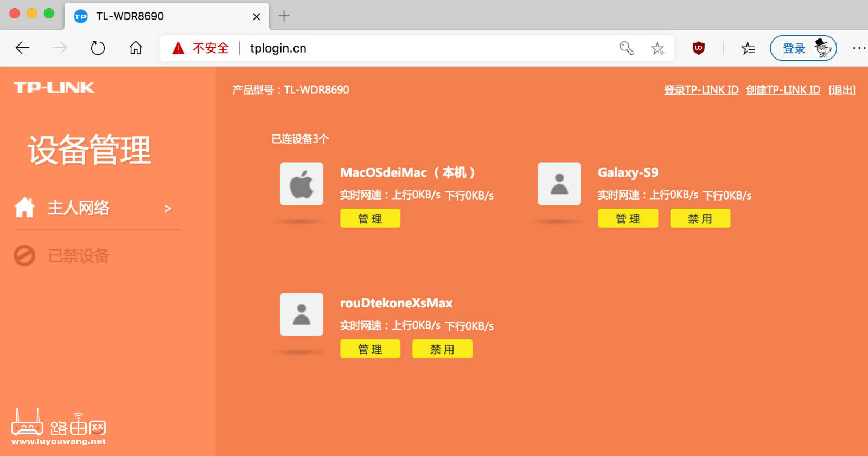Click the Galaxy-S9 device avatar icon
The image size is (868, 456).
tap(559, 184)
